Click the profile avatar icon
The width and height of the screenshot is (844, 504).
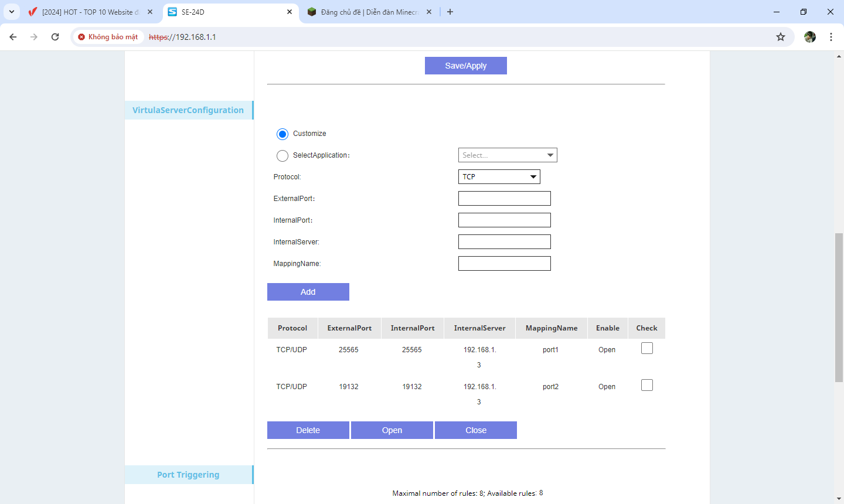pos(810,37)
